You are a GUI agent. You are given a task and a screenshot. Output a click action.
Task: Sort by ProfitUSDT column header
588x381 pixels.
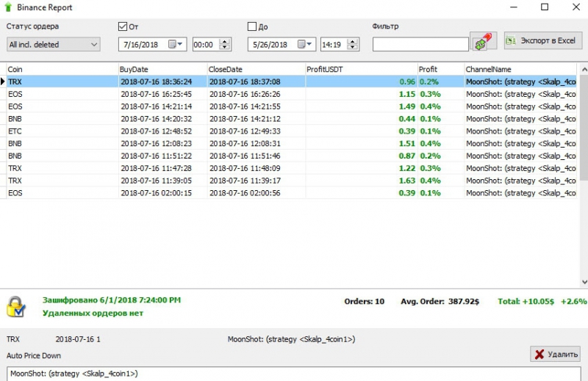click(362, 69)
